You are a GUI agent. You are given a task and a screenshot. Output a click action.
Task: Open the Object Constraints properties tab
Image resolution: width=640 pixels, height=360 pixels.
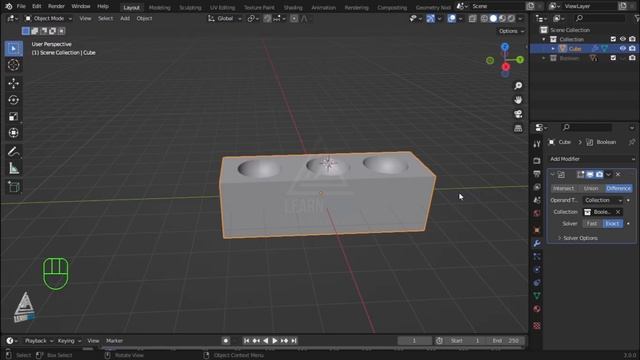pyautogui.click(x=537, y=282)
